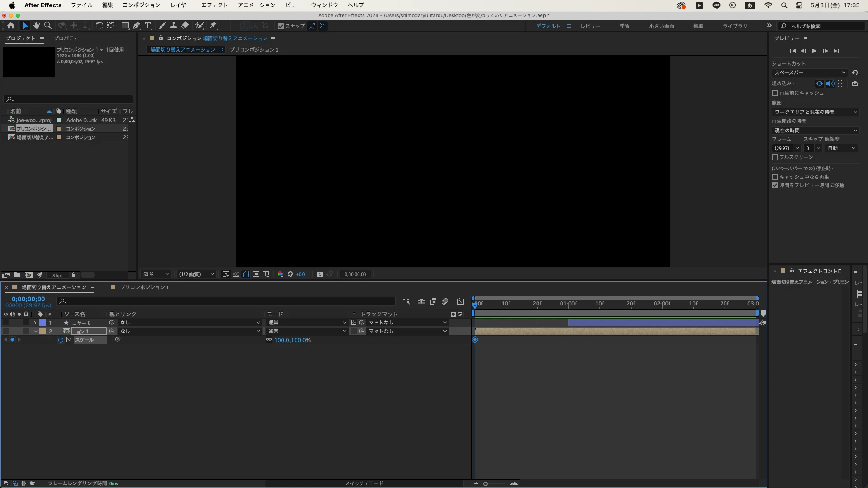
Task: Click layer 2 tan label color swatch
Action: point(42,331)
